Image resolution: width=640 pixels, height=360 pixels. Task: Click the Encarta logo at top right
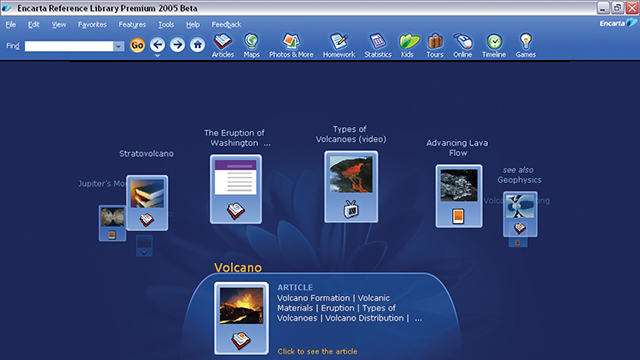[x=618, y=23]
